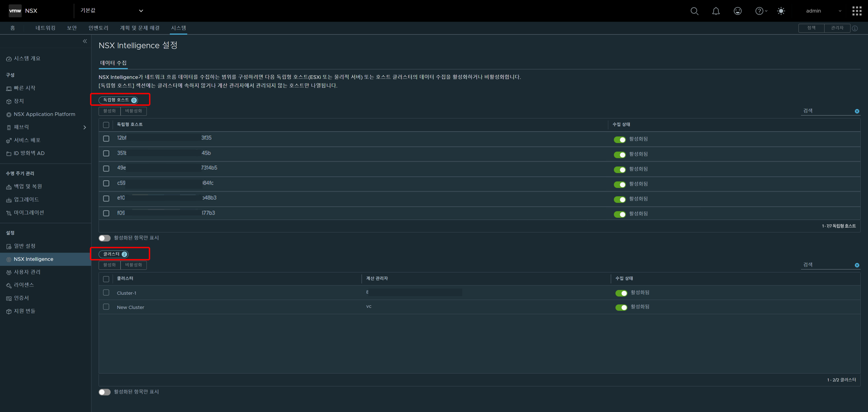
Task: Expand the 패브릭 submenu arrow
Action: pyautogui.click(x=85, y=127)
